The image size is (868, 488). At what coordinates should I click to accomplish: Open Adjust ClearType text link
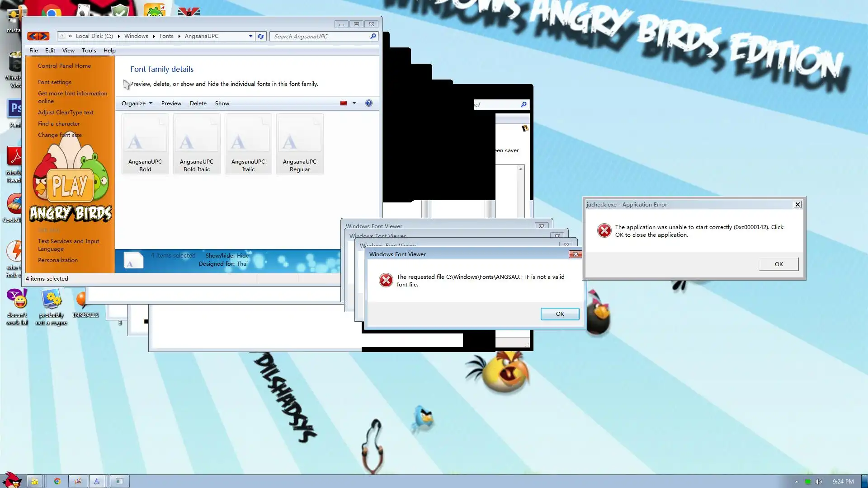tap(66, 113)
